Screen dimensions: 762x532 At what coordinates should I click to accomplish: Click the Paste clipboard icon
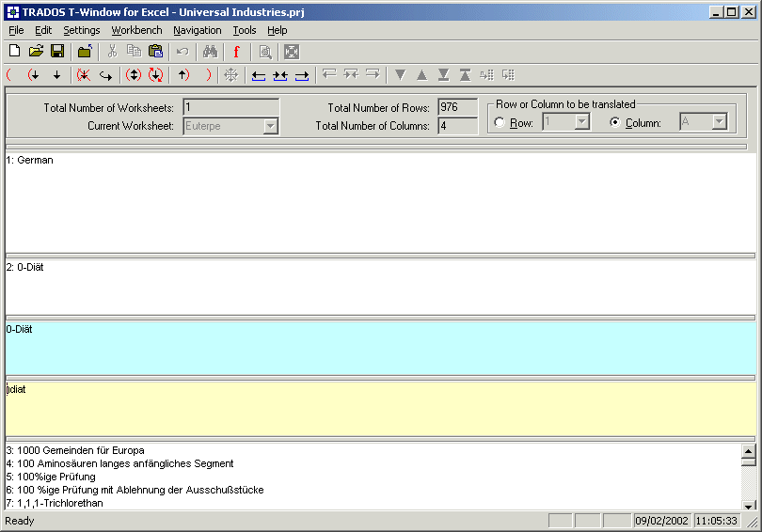pyautogui.click(x=155, y=52)
